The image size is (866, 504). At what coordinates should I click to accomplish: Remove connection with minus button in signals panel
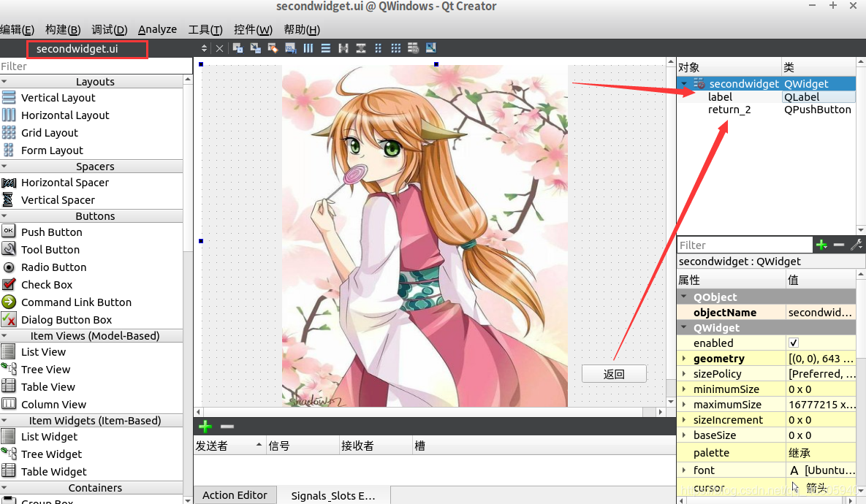pyautogui.click(x=227, y=426)
